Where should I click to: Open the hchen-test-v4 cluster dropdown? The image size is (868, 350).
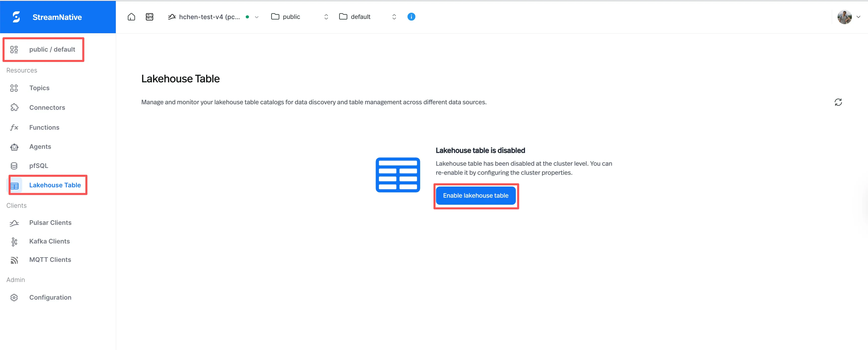[213, 17]
